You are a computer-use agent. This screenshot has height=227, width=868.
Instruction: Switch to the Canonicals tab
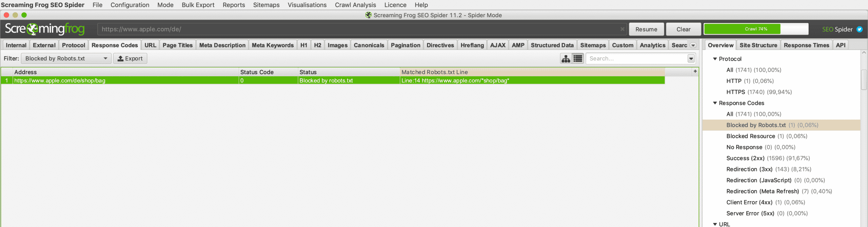[369, 45]
